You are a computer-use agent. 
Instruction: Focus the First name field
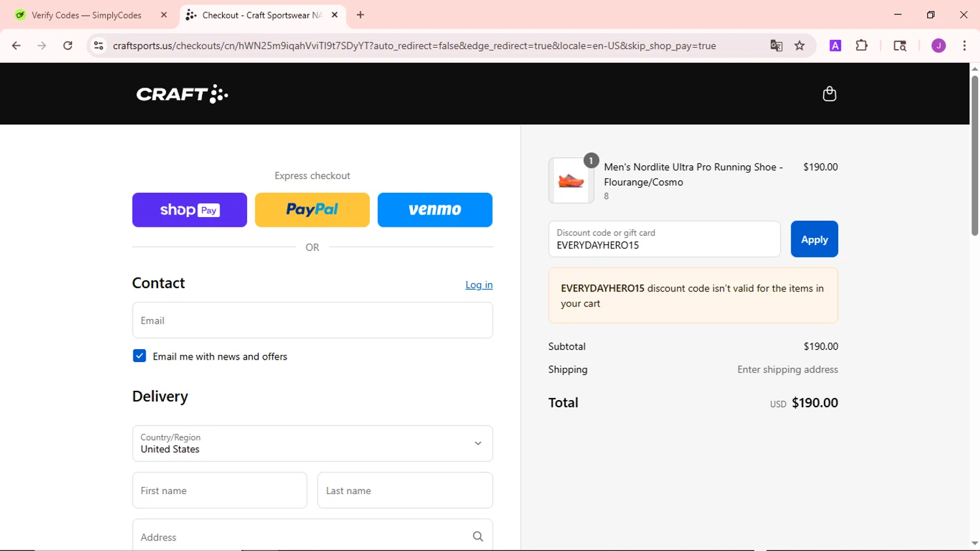(x=220, y=490)
